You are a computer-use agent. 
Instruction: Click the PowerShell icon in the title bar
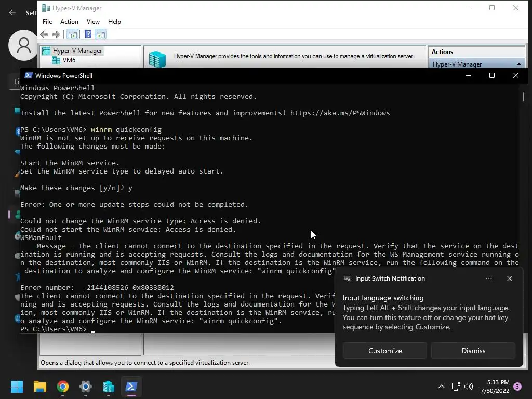29,75
